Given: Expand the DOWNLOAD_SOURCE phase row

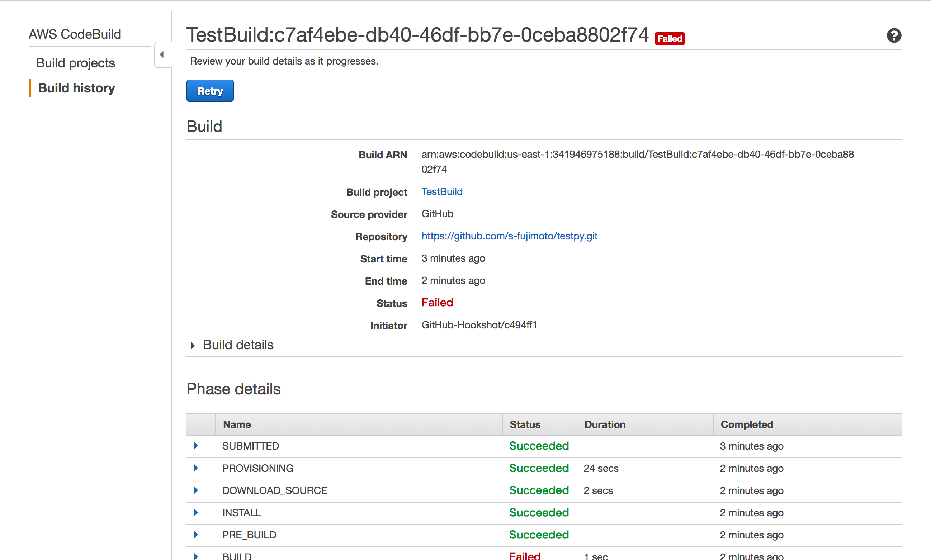Looking at the screenshot, I should point(195,490).
